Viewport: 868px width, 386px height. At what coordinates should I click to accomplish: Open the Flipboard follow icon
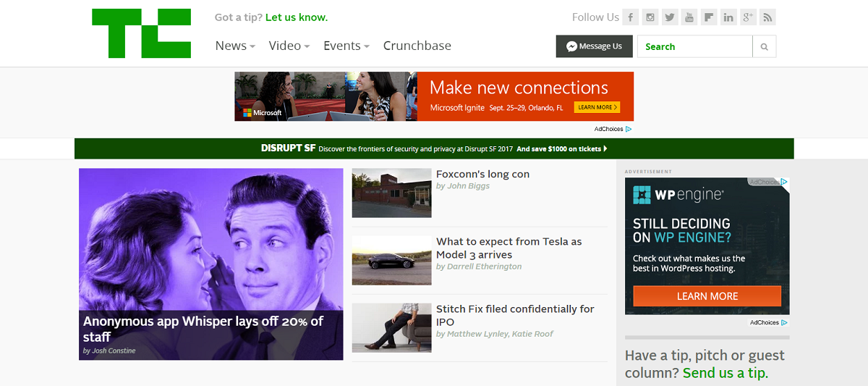tap(710, 17)
